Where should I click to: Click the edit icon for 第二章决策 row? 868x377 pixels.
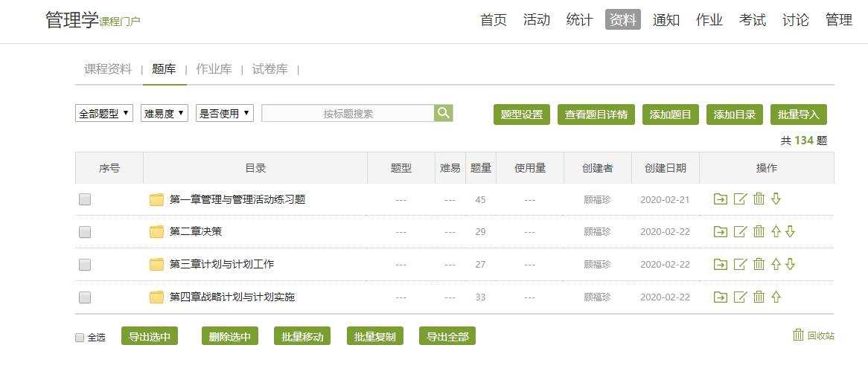point(740,232)
